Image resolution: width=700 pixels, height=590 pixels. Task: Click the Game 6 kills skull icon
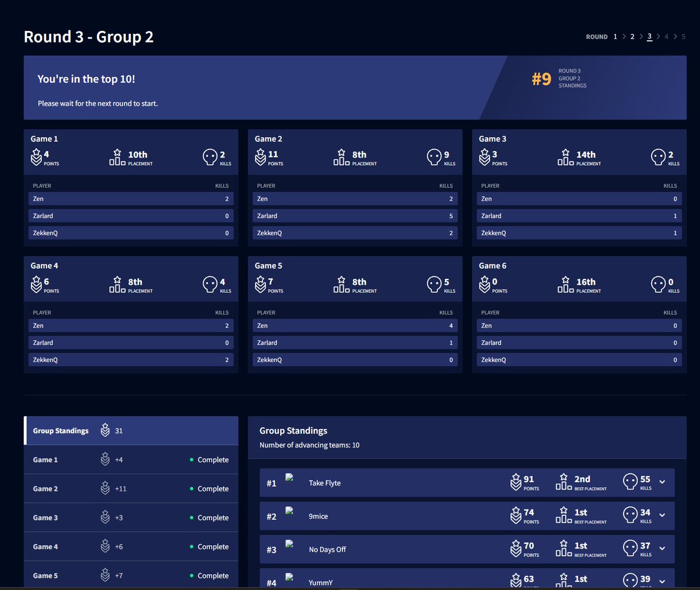[658, 284]
